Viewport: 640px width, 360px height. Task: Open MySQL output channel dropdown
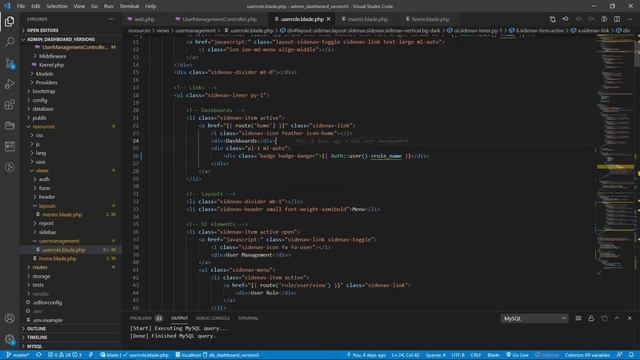534,318
